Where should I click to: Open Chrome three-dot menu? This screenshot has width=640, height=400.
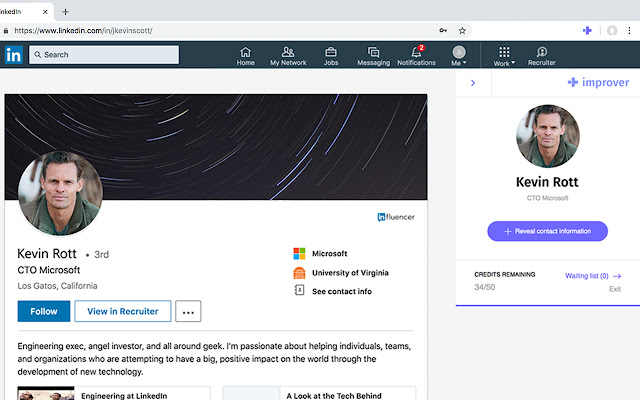[x=629, y=31]
